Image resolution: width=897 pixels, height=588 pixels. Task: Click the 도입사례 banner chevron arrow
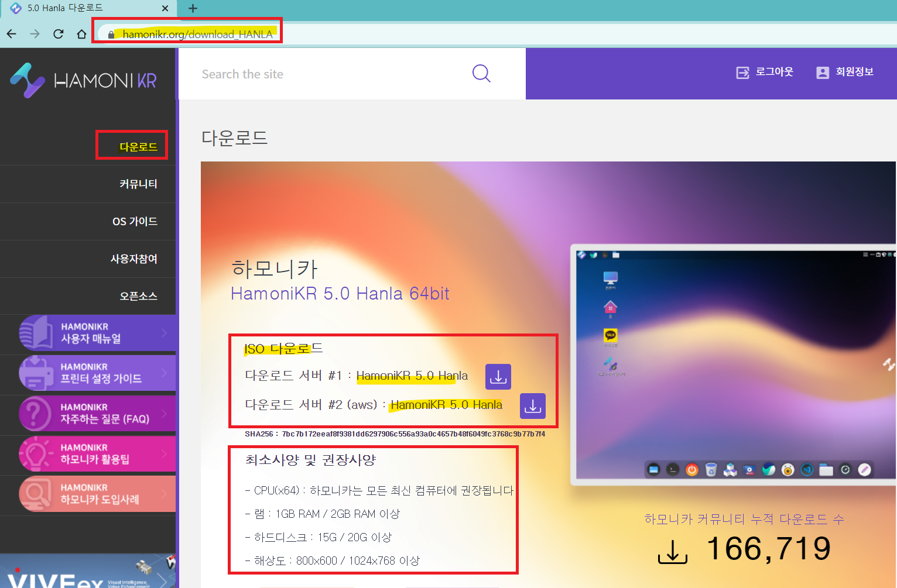[x=164, y=494]
